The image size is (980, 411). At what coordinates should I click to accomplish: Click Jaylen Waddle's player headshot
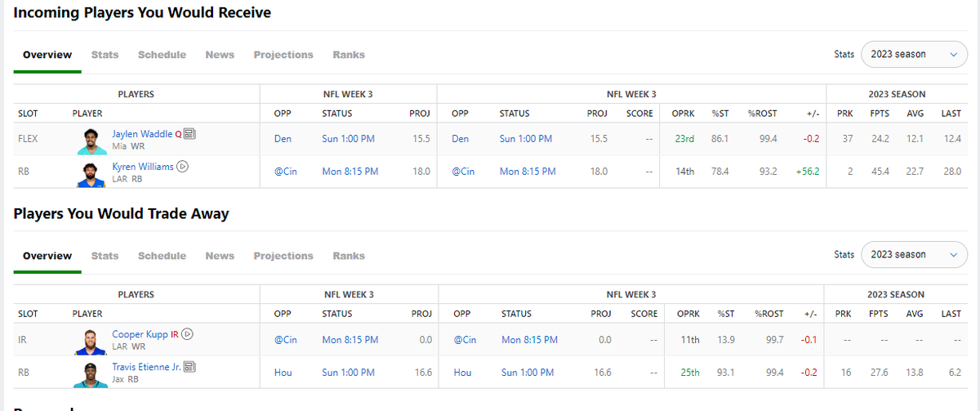92,139
